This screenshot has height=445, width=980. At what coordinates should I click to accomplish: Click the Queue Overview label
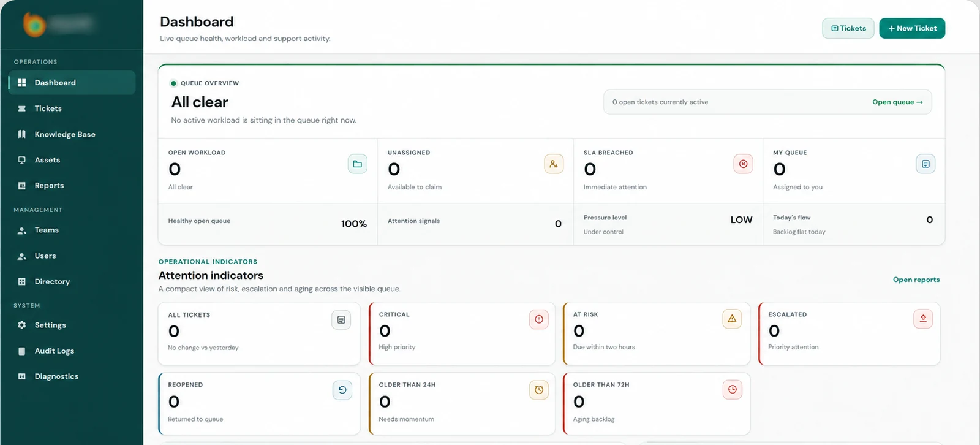(x=209, y=83)
